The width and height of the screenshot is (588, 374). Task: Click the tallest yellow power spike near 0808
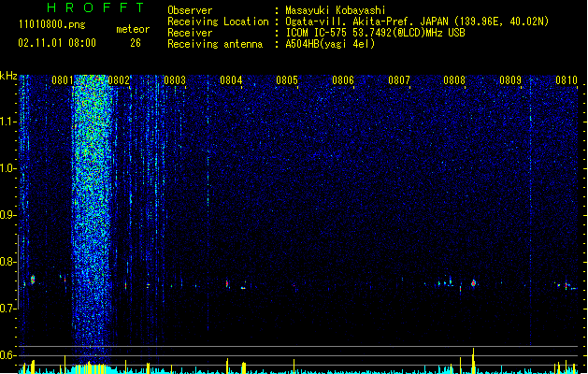pos(473,361)
